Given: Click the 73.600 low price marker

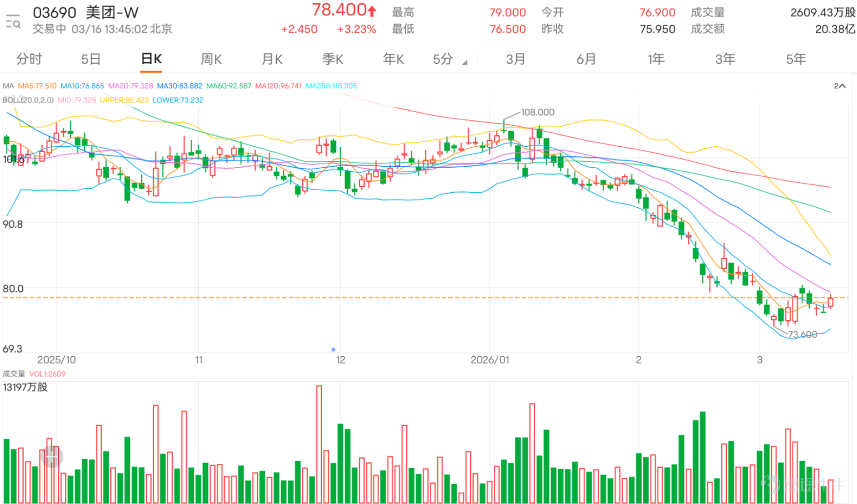Looking at the screenshot, I should coord(802,335).
